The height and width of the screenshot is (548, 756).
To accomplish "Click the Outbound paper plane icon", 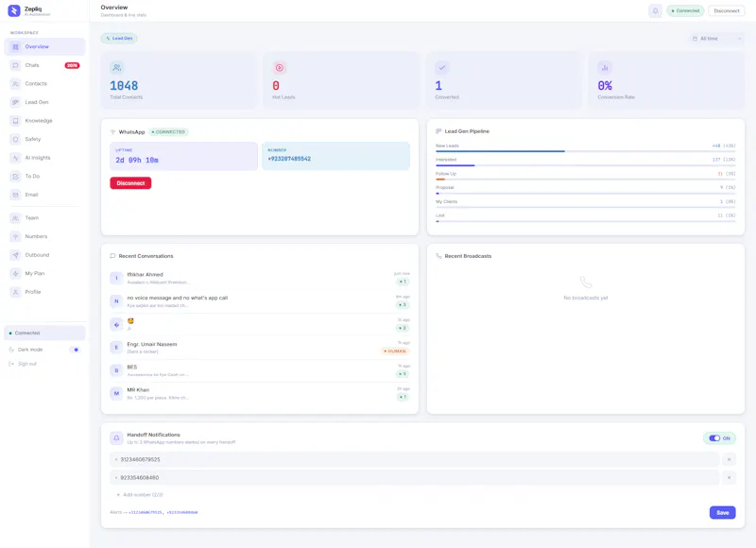I will click(x=15, y=255).
